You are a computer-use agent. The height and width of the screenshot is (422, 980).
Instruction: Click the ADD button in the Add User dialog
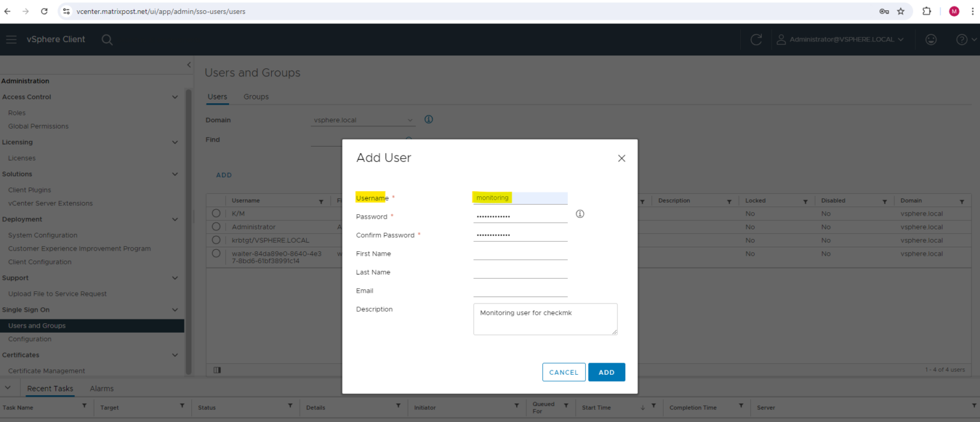click(x=606, y=372)
